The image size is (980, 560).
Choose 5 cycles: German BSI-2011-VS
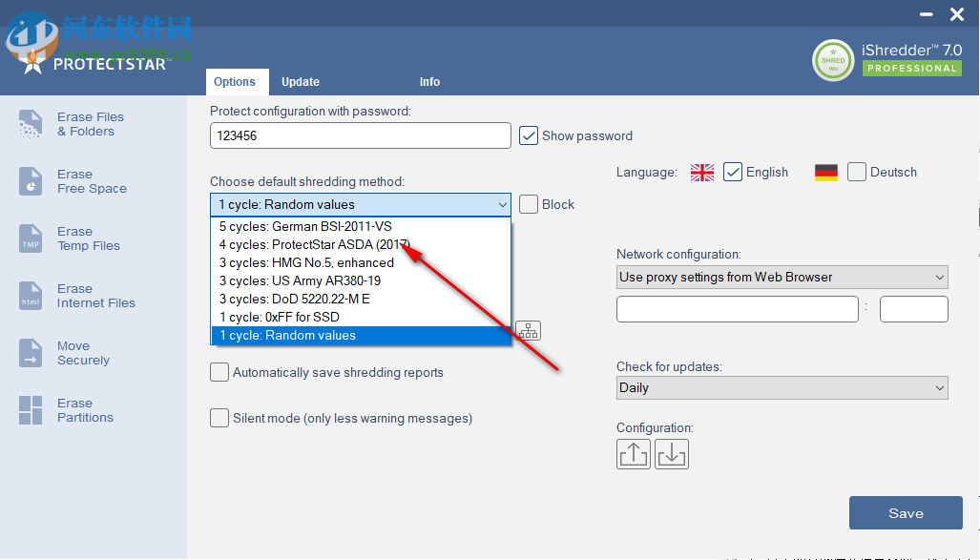click(x=362, y=226)
